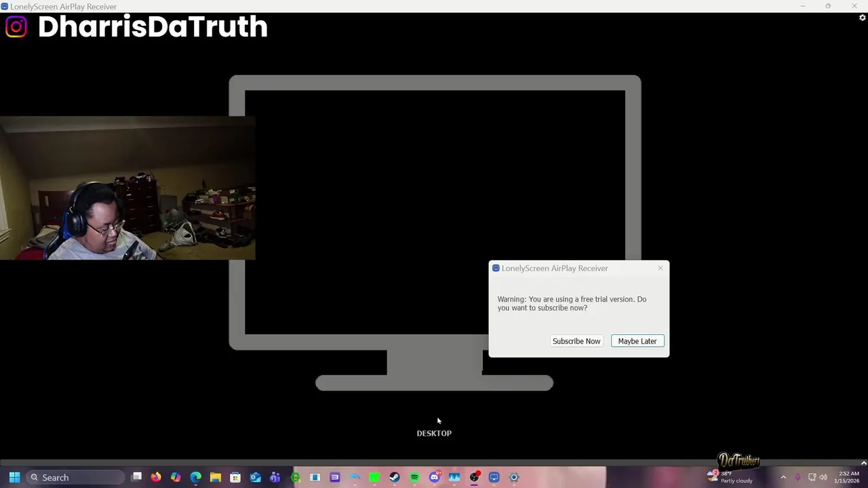868x488 pixels.
Task: Open the Windows Start menu
Action: coord(14,477)
